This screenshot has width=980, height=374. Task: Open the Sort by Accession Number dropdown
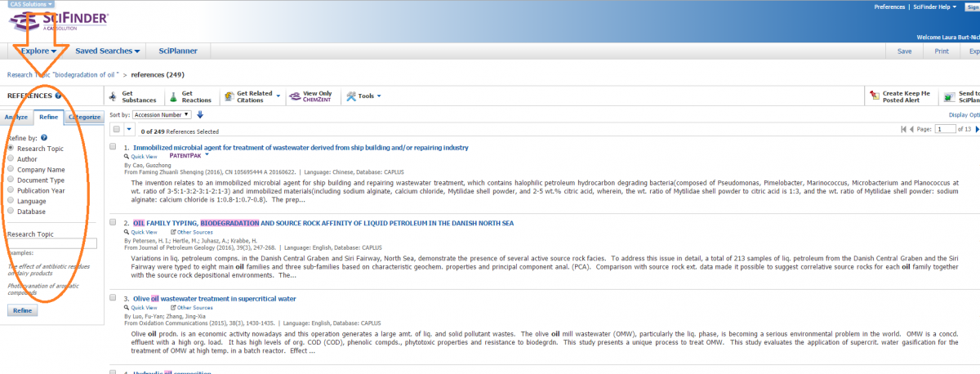point(162,115)
